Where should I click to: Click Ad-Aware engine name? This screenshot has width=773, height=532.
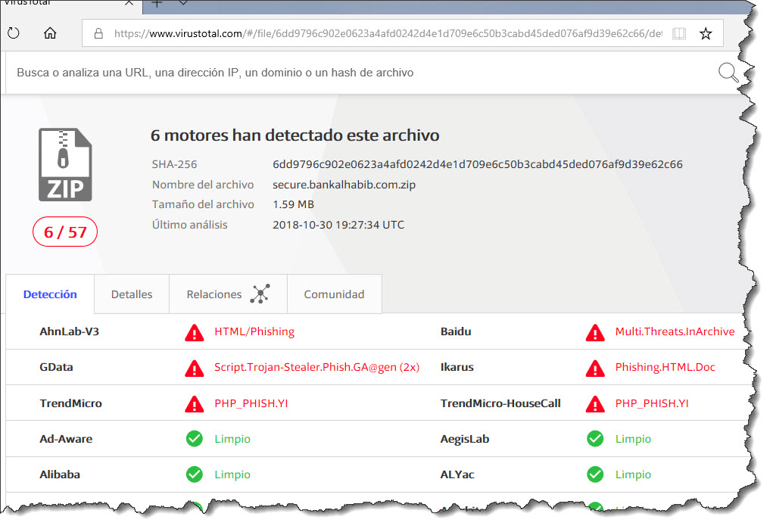(66, 439)
